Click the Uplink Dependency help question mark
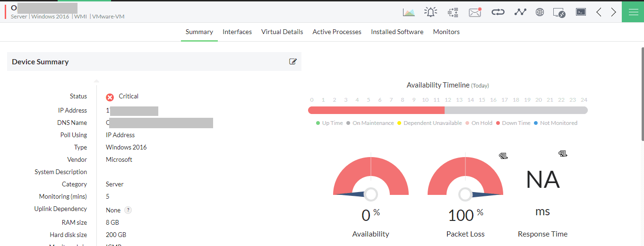The width and height of the screenshot is (644, 246). point(128,210)
